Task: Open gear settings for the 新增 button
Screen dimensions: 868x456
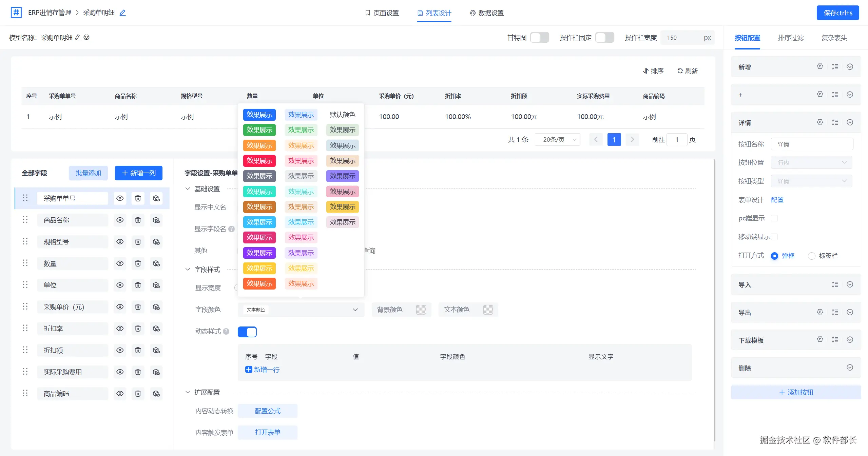Action: (820, 67)
